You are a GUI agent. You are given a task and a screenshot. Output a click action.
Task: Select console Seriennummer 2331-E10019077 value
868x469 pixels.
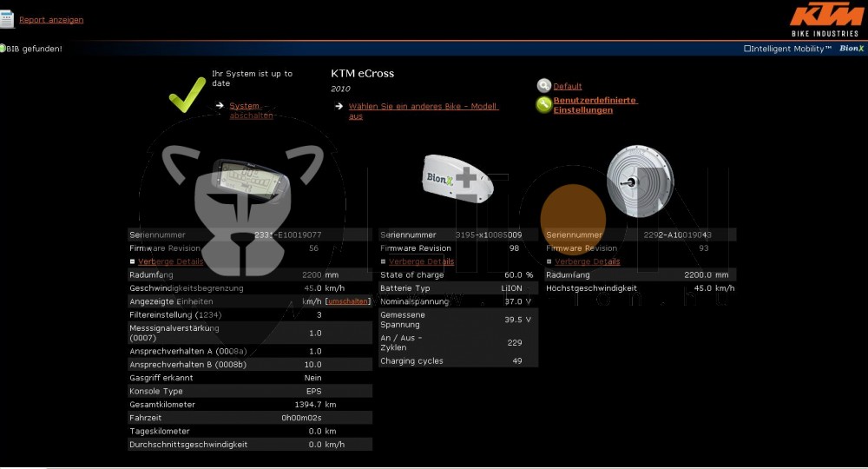tap(288, 234)
